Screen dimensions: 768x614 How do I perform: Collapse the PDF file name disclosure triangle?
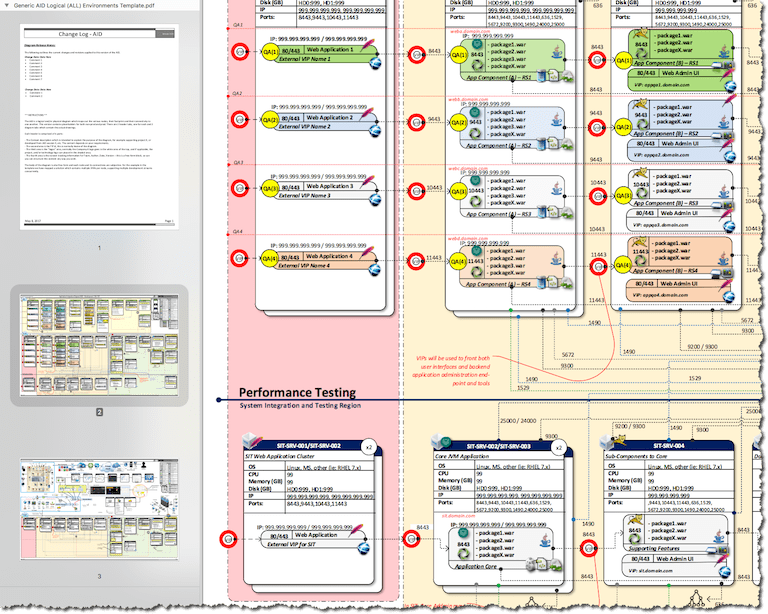click(x=6, y=5)
